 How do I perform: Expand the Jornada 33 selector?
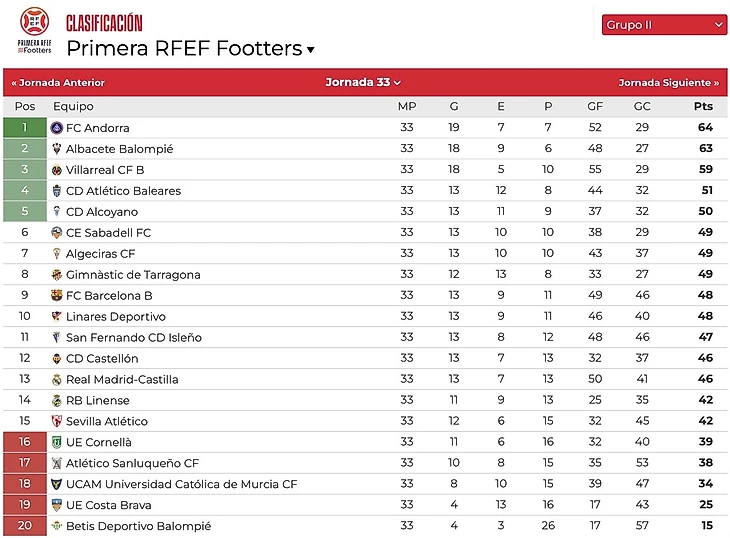363,82
